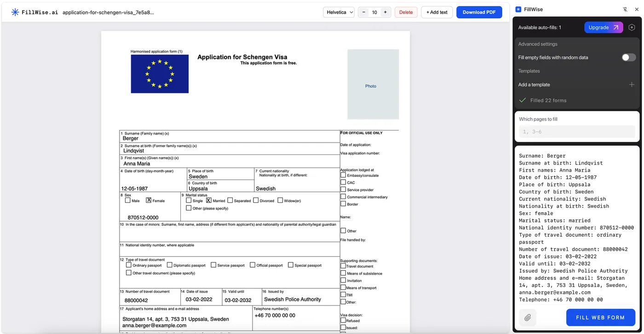Click the green checkmark beside Filled 22 forms
This screenshot has width=644, height=334.
[x=522, y=100]
